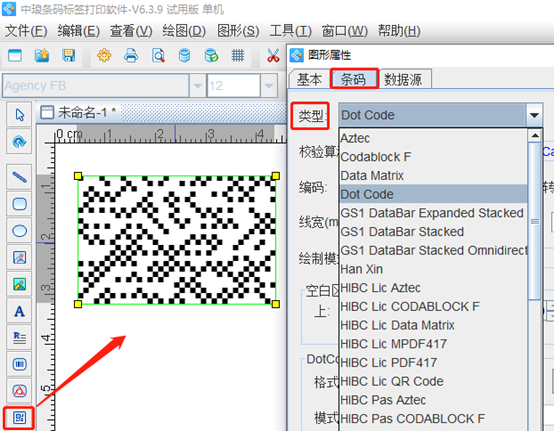This screenshot has height=431, width=554.
Task: Open the 编辑(E) menu
Action: click(x=78, y=31)
